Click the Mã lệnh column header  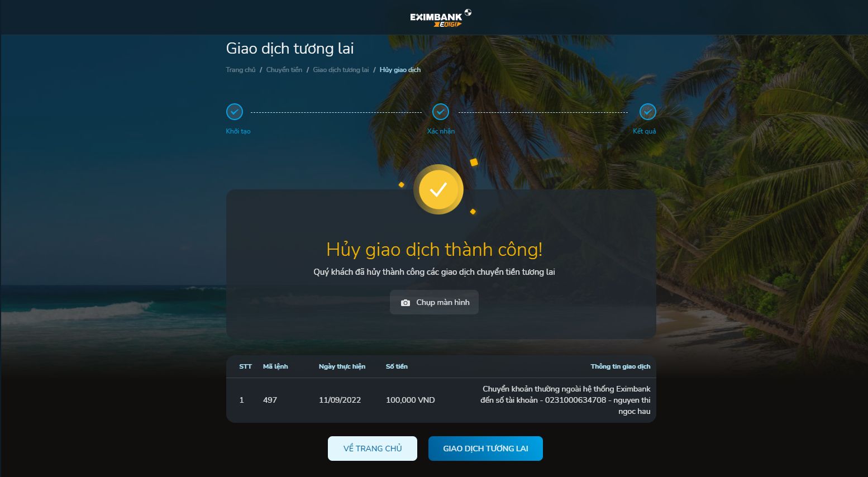[x=275, y=366]
